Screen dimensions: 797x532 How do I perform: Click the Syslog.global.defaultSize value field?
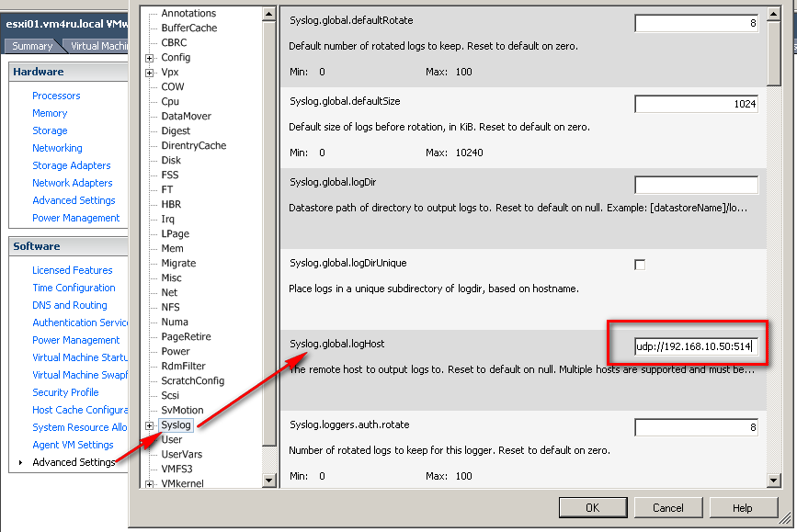click(x=697, y=104)
